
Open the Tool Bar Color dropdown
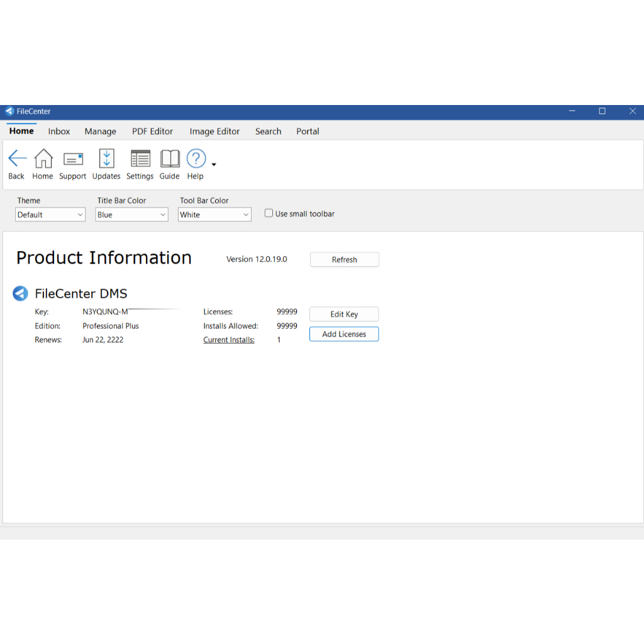click(214, 214)
